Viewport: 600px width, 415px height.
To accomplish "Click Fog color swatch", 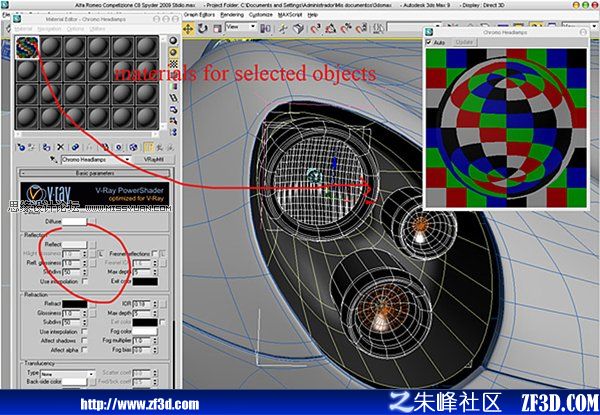I will point(145,331).
